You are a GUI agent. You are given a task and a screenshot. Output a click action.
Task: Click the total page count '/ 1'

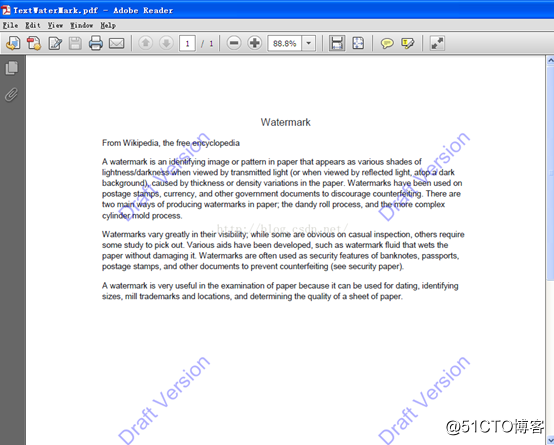(207, 43)
